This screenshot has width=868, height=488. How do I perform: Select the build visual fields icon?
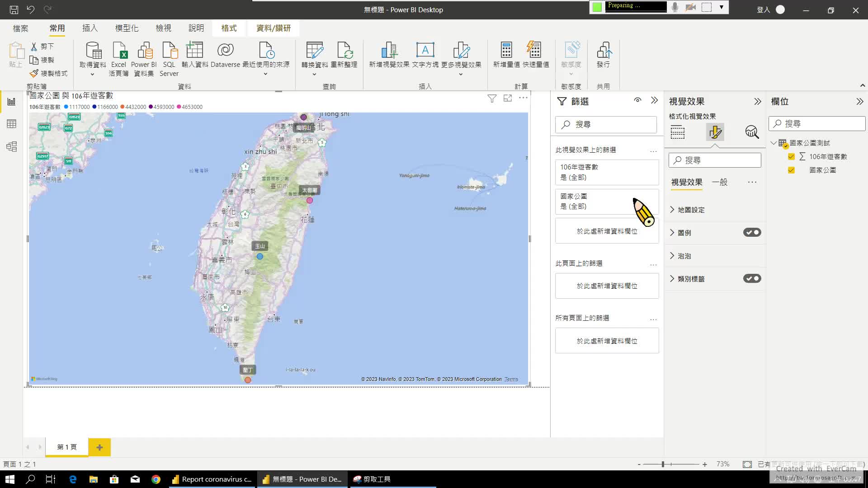click(x=678, y=132)
